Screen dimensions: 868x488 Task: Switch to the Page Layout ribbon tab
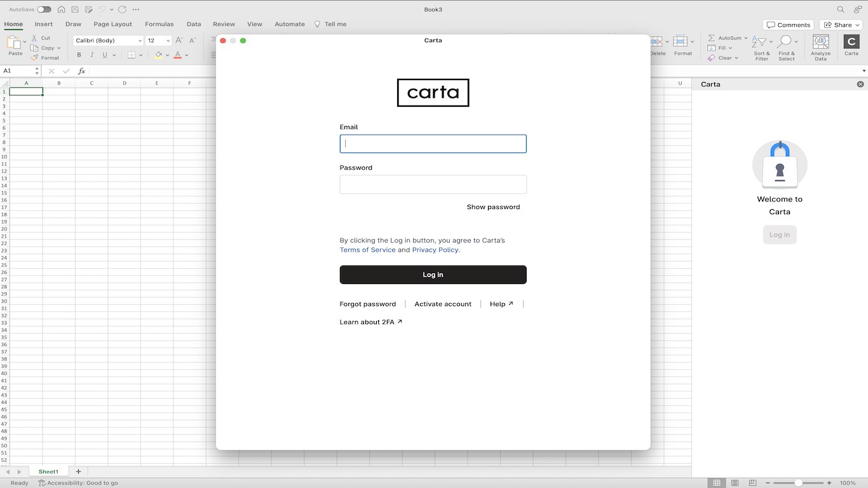click(112, 24)
